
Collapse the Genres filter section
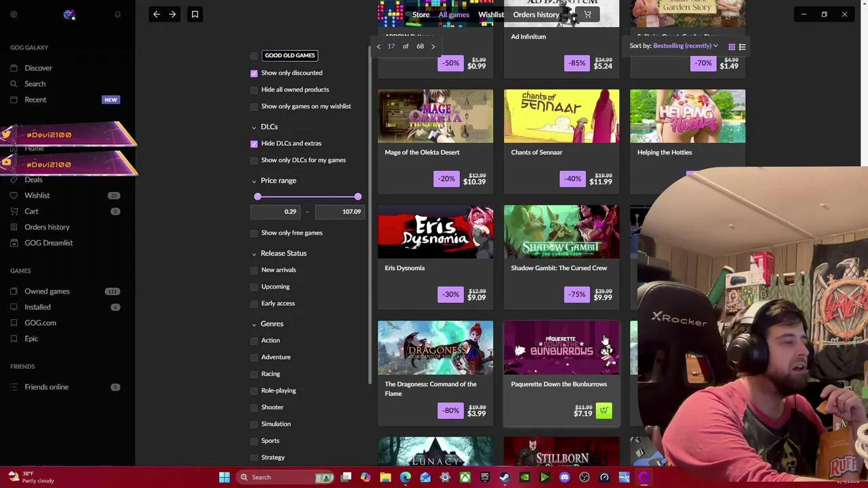click(x=254, y=324)
